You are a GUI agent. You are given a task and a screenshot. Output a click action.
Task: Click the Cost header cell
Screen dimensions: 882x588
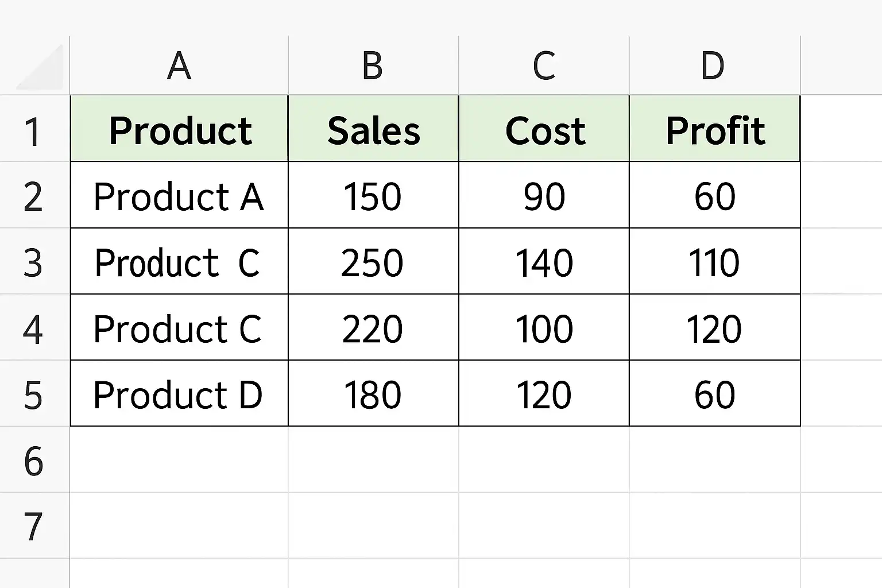click(544, 129)
